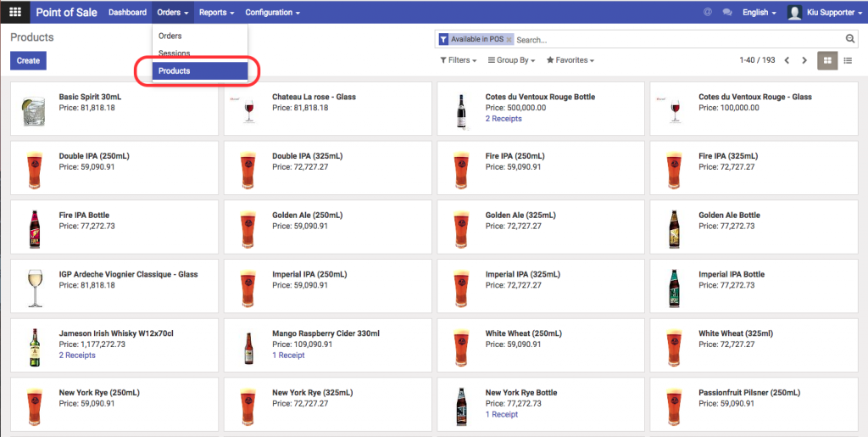Open the Imperial IPA (325mL) card
This screenshot has height=437, width=868.
541,286
